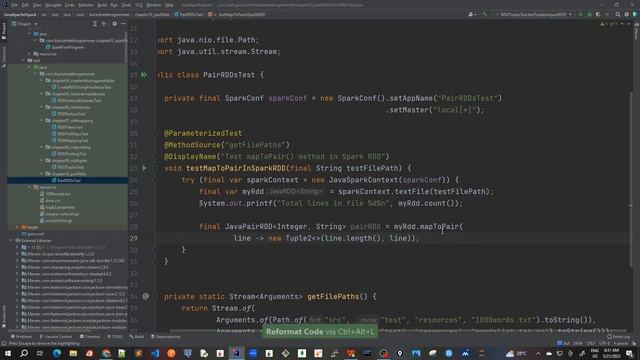Collapse the resources folder under test

point(30,187)
